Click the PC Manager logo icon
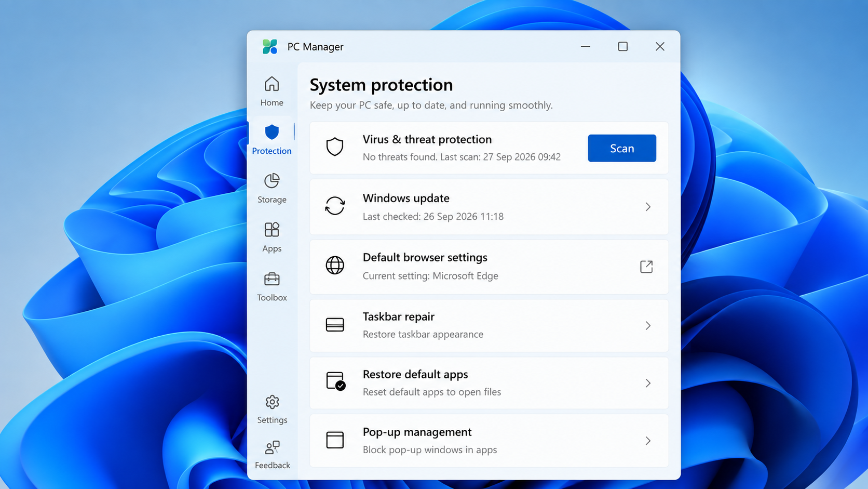Viewport: 868px width, 489px height. click(270, 47)
